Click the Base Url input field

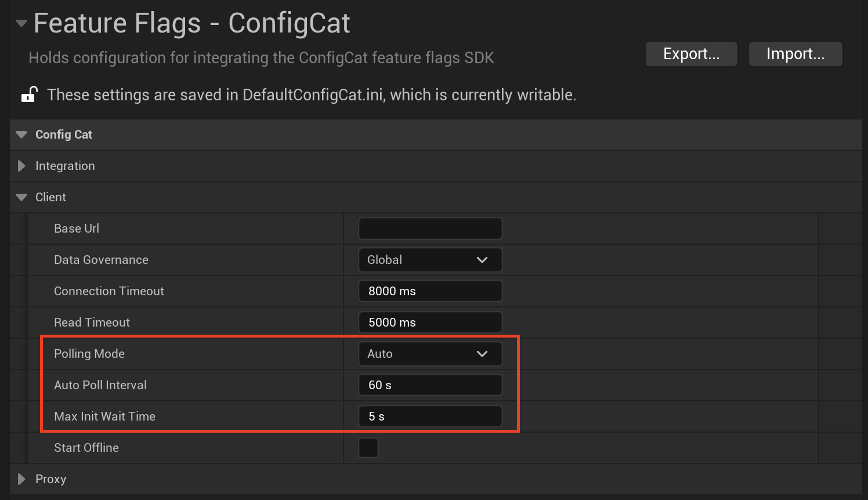[429, 228]
